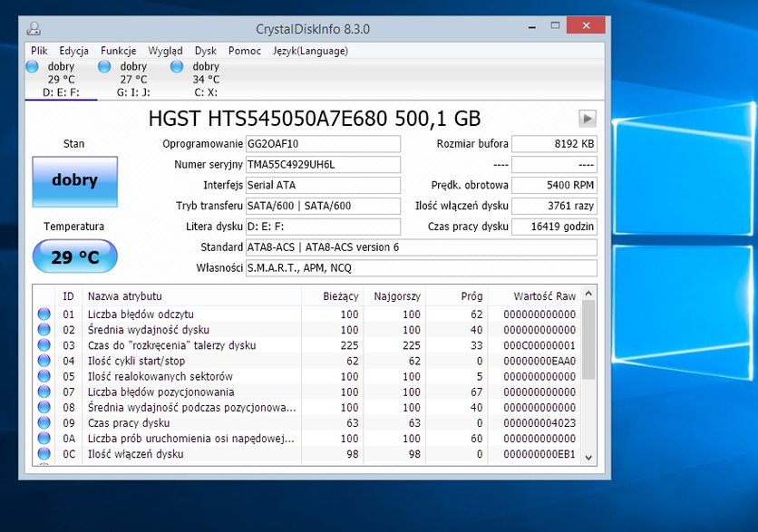Click next disk arrow beside HGST drive name
This screenshot has width=758, height=532.
pos(588,119)
